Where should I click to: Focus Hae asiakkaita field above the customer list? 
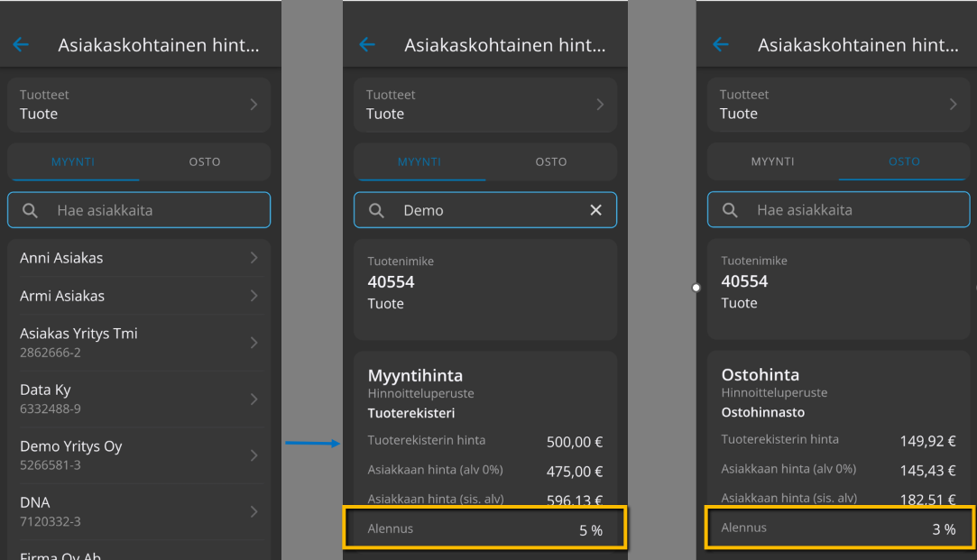click(x=139, y=210)
